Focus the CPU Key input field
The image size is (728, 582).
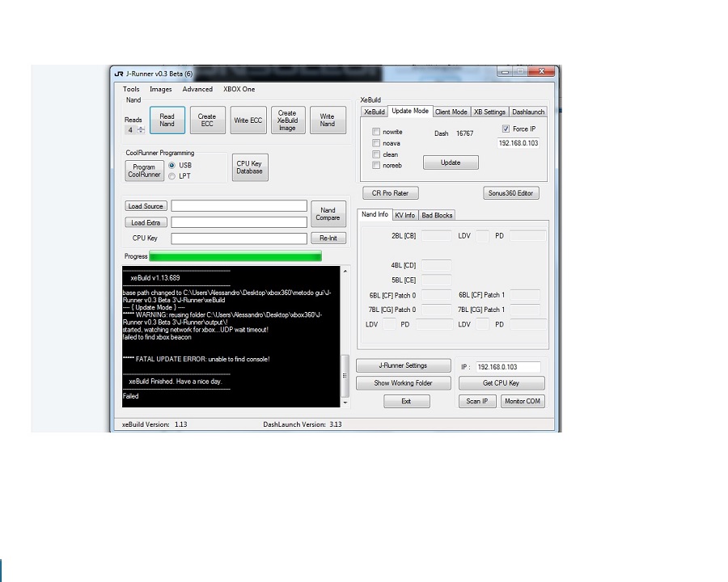tap(239, 238)
